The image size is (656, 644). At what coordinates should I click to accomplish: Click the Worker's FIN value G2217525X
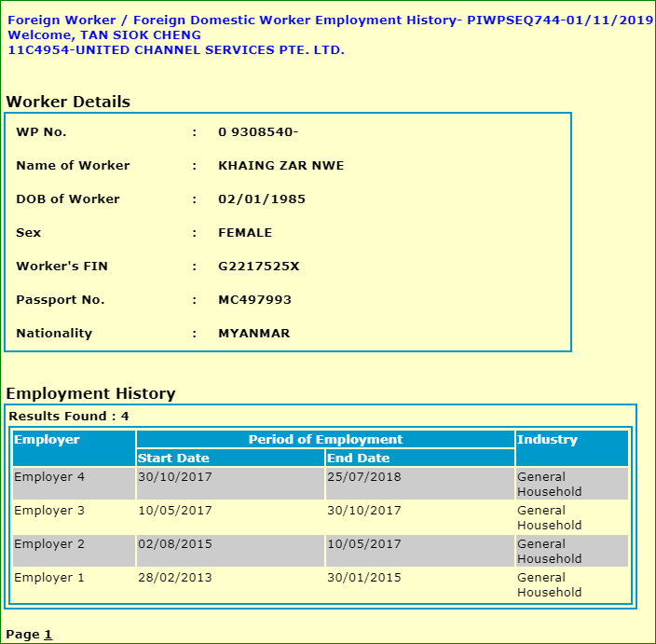259,267
